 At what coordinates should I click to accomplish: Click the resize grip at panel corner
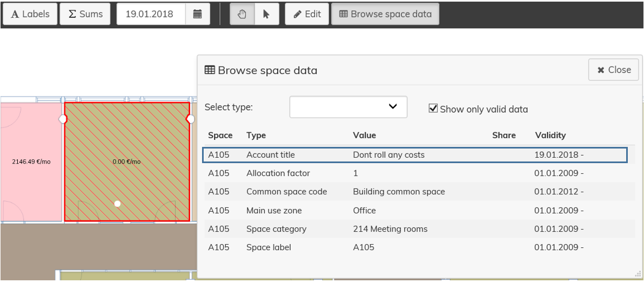pyautogui.click(x=638, y=274)
